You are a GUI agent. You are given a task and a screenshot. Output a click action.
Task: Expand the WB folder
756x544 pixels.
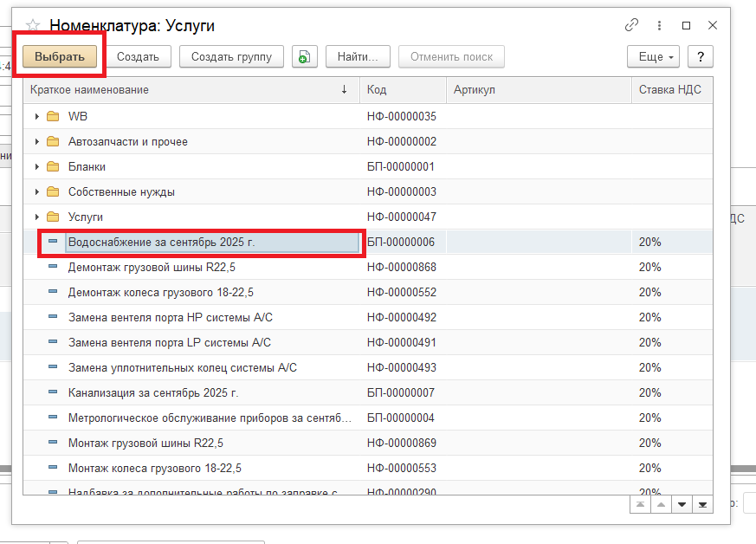coord(36,116)
